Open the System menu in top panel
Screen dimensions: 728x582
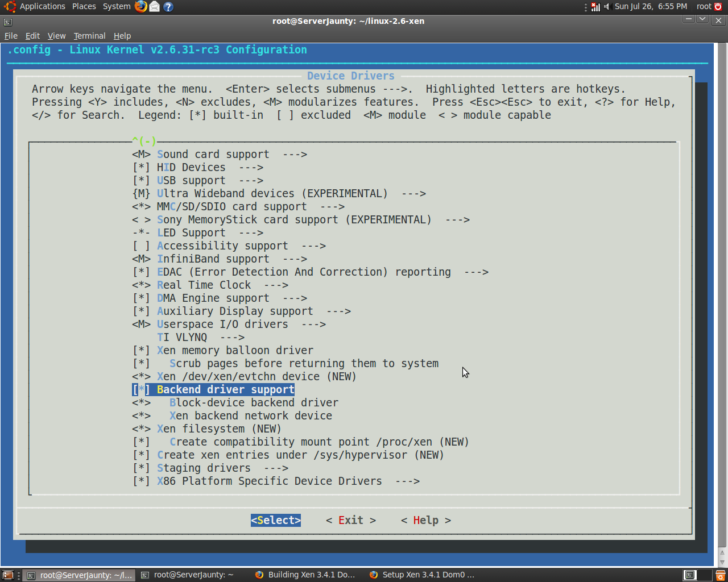[x=117, y=7]
